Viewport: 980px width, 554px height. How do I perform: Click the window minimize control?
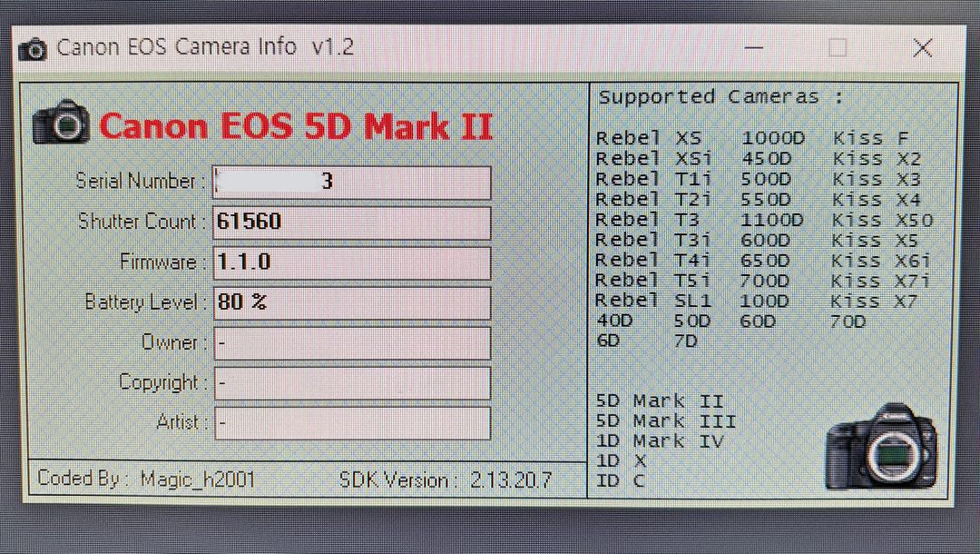click(x=753, y=45)
